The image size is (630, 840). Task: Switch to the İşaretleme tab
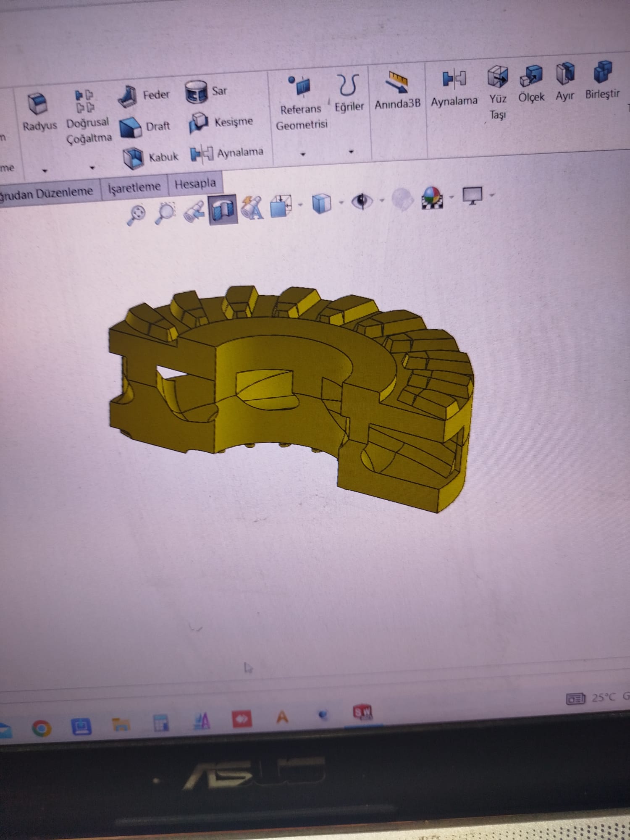(134, 187)
